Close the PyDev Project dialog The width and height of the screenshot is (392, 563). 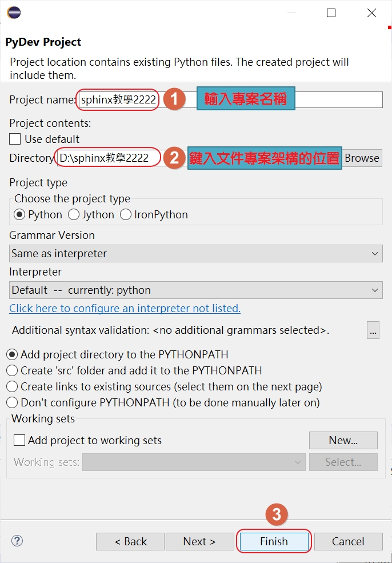[371, 13]
